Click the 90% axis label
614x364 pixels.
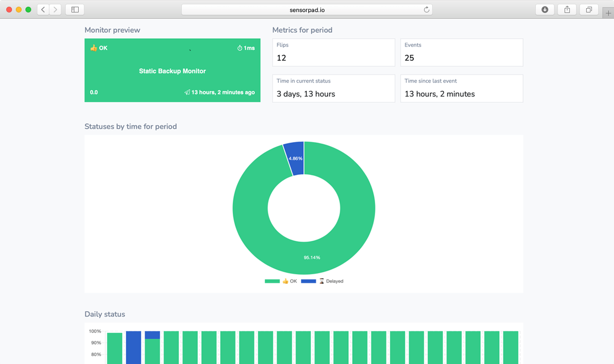(x=95, y=343)
